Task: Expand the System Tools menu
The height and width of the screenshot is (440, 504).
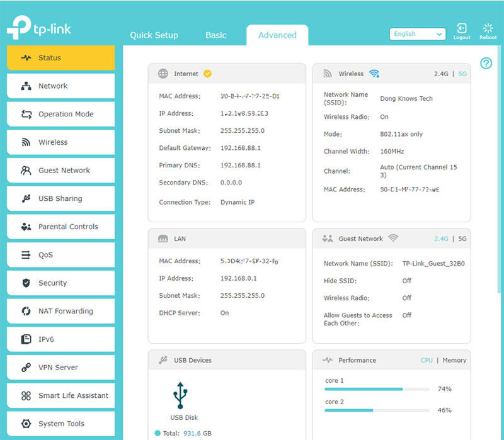Action: coord(60,424)
